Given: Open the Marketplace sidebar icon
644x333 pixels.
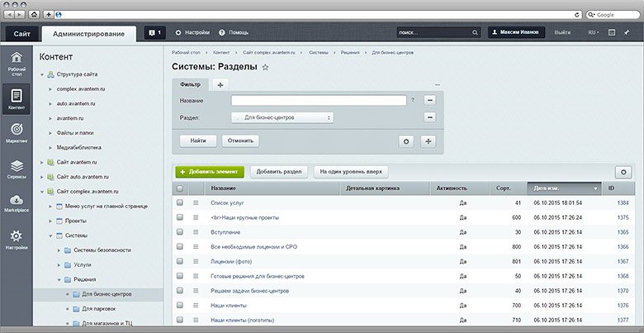Looking at the screenshot, I should coord(17,203).
